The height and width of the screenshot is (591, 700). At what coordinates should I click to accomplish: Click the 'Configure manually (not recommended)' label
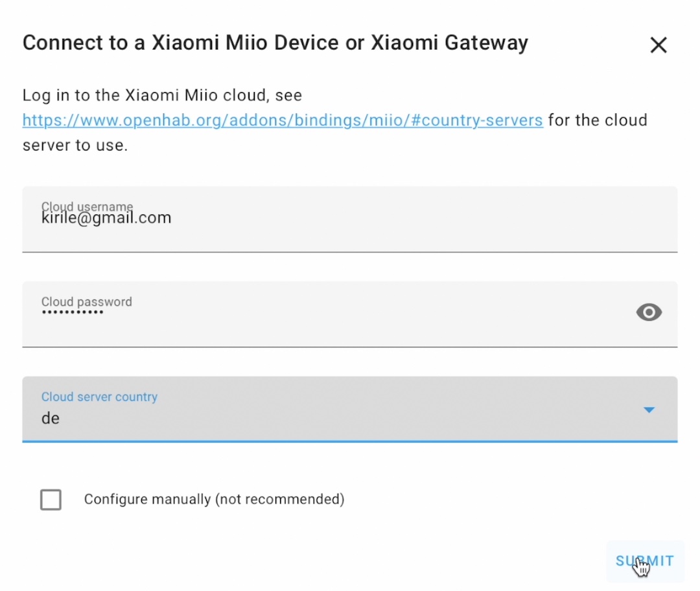point(215,500)
